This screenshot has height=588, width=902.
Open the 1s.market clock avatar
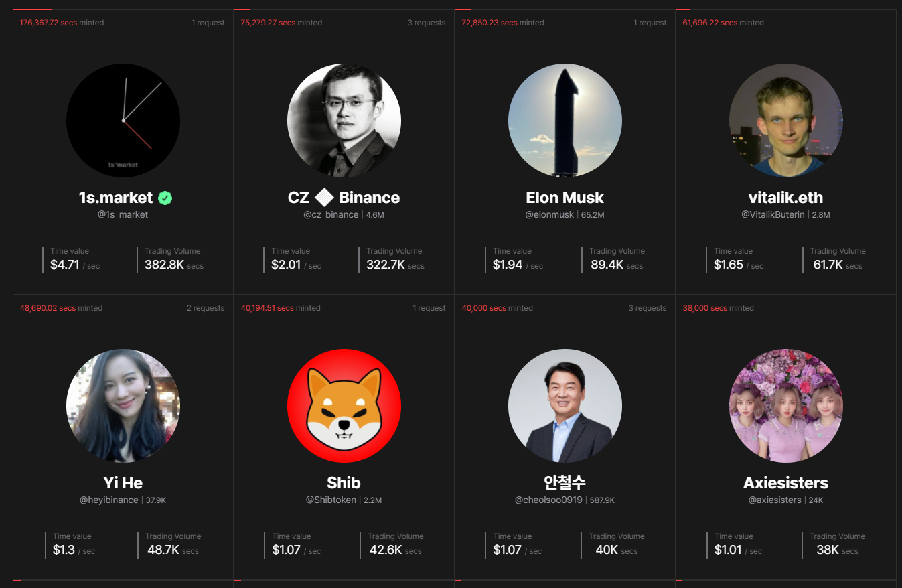pos(123,121)
